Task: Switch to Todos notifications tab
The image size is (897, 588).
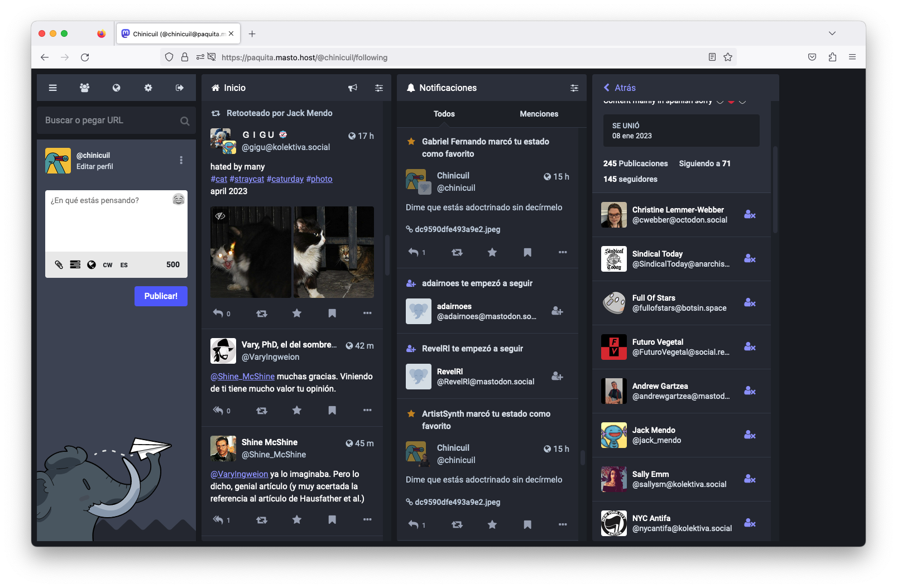Action: [x=444, y=114]
